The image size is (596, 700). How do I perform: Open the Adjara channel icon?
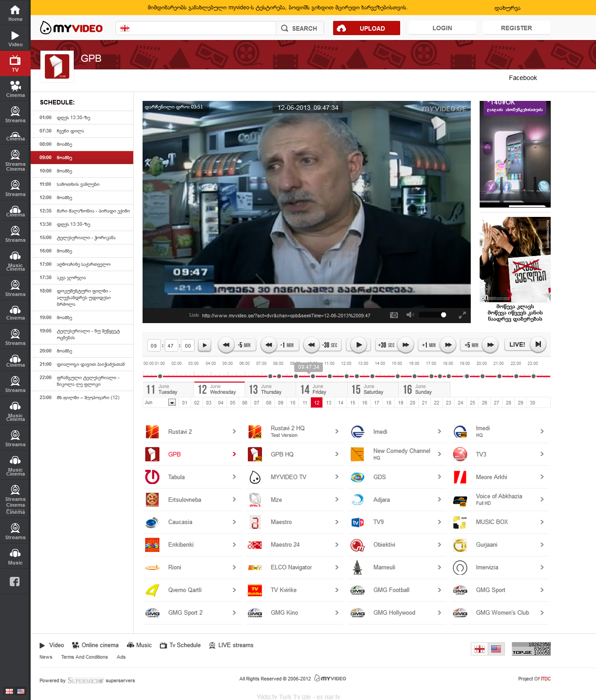(x=358, y=500)
